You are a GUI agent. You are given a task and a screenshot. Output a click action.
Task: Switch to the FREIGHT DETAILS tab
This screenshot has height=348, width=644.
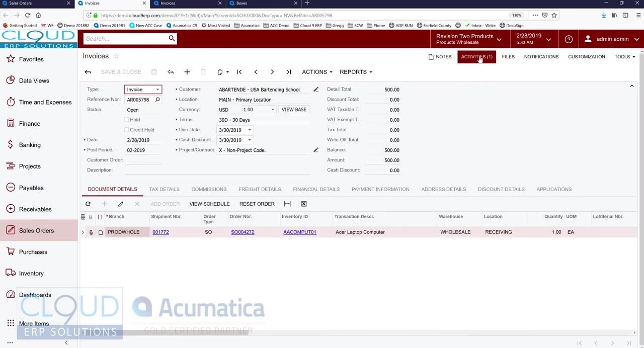pos(260,189)
